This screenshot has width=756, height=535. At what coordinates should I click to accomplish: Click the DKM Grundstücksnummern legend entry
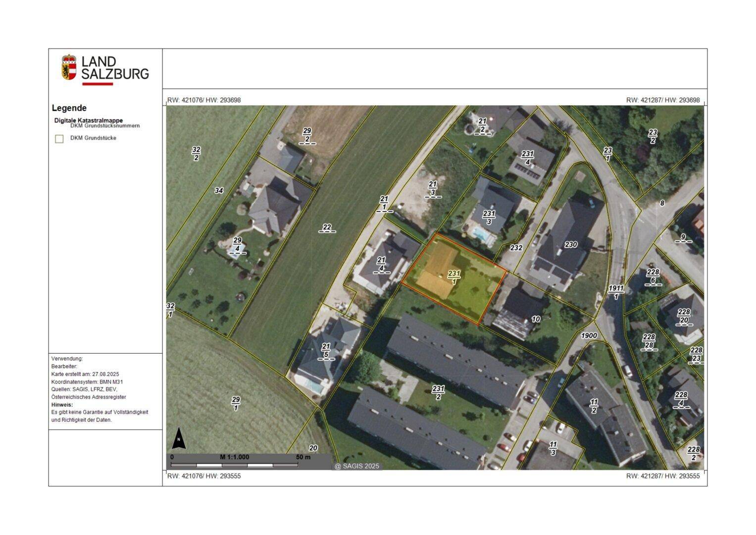tap(105, 126)
